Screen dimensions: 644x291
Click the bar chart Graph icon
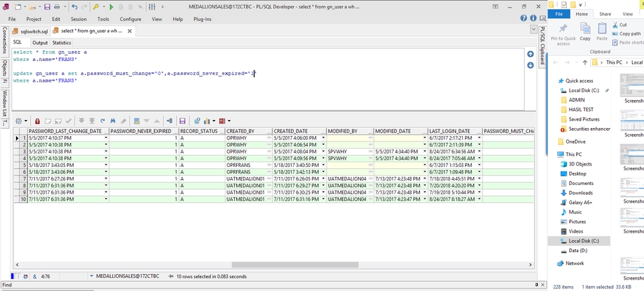coord(207,121)
